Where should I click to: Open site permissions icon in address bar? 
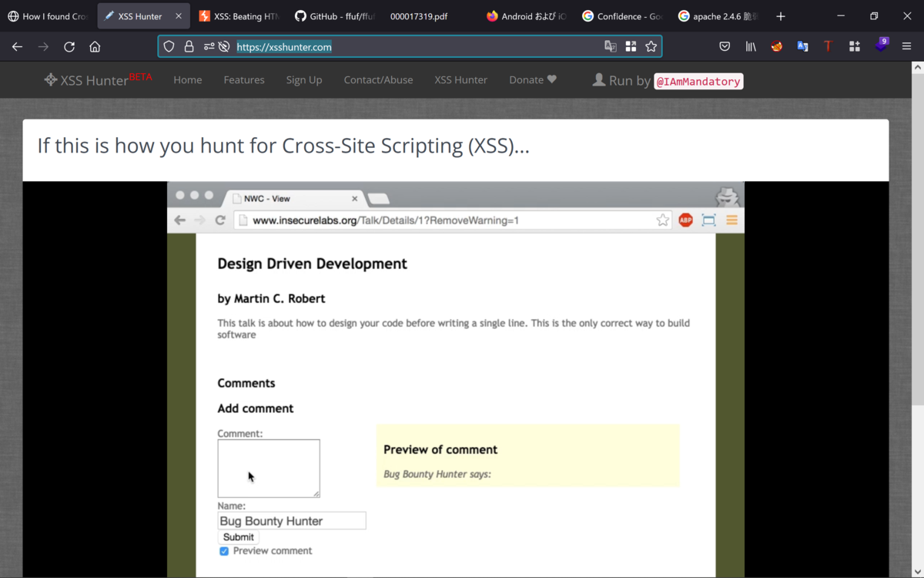click(209, 47)
